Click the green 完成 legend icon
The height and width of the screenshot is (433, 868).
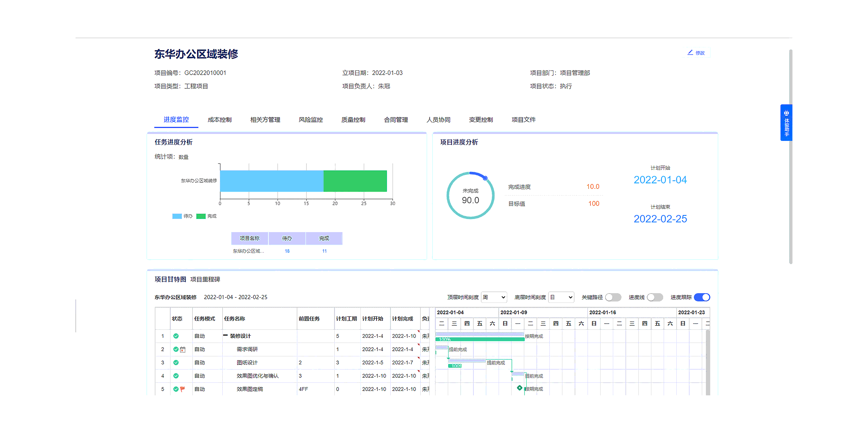(201, 216)
